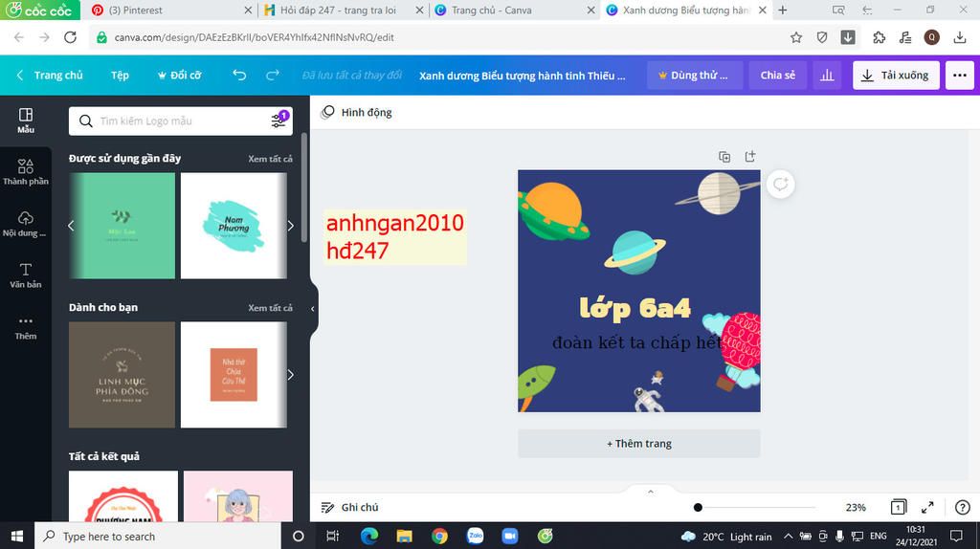Open the page grid view icon
This screenshot has width=980, height=549.
point(898,507)
